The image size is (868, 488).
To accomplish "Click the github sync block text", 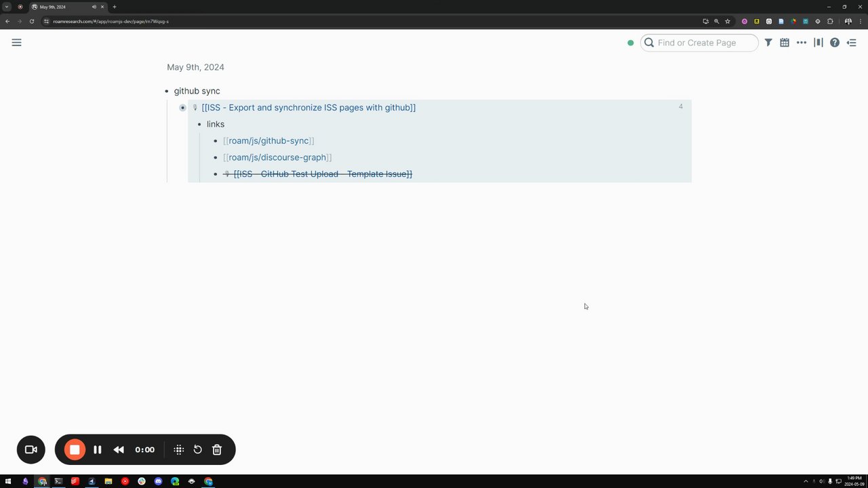I will (197, 91).
